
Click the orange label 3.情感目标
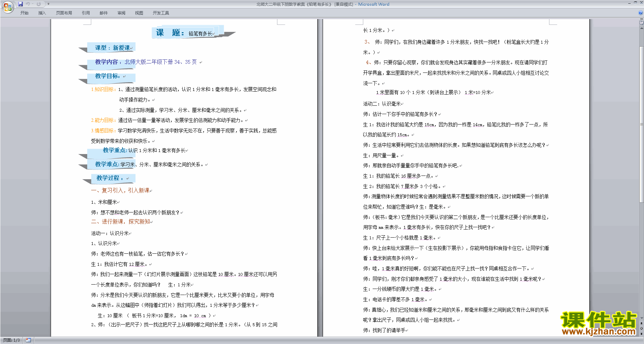click(103, 131)
